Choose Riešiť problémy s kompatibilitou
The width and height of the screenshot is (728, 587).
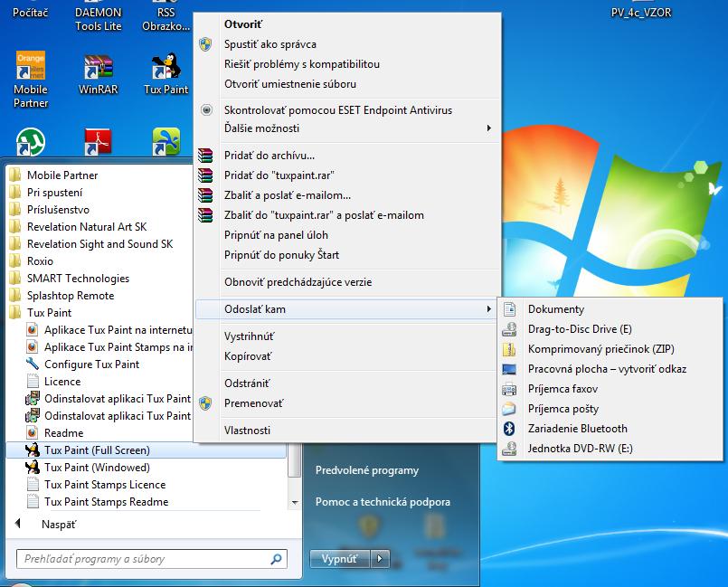[x=347, y=64]
